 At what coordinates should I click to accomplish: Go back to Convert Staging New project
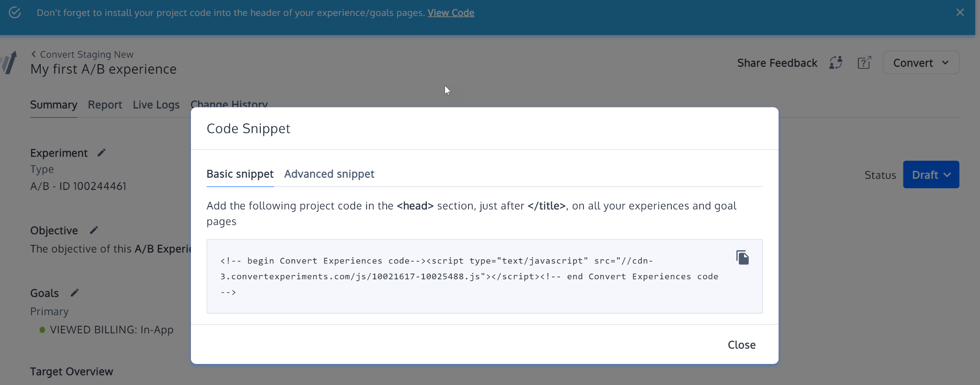tap(82, 55)
